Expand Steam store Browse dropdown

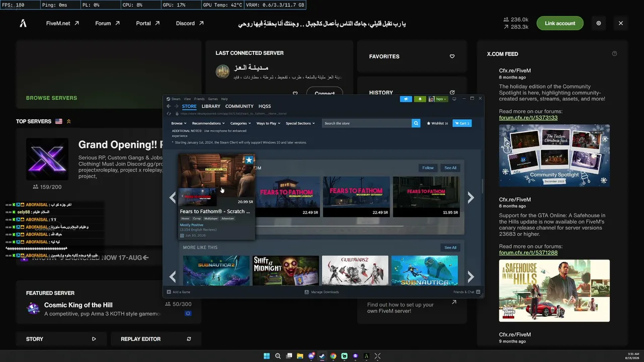click(x=179, y=123)
